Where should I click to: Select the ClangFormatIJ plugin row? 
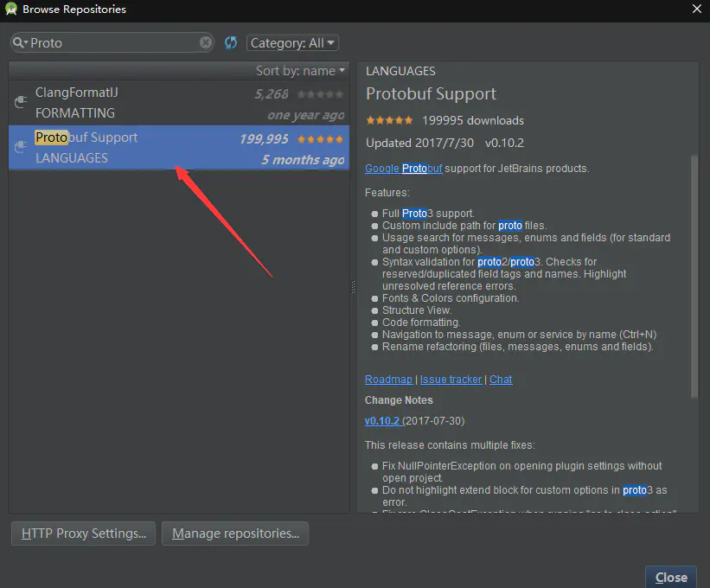(x=179, y=103)
